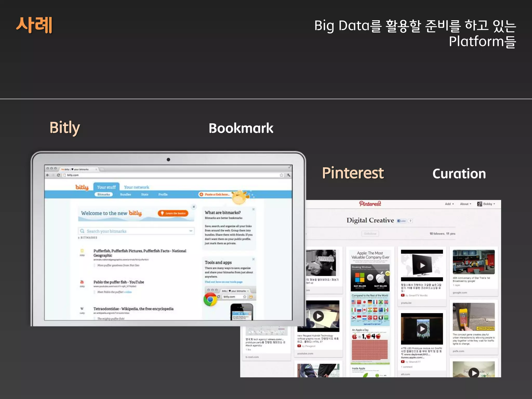Switch to the Your network tab
The height and width of the screenshot is (399, 532).
137,187
